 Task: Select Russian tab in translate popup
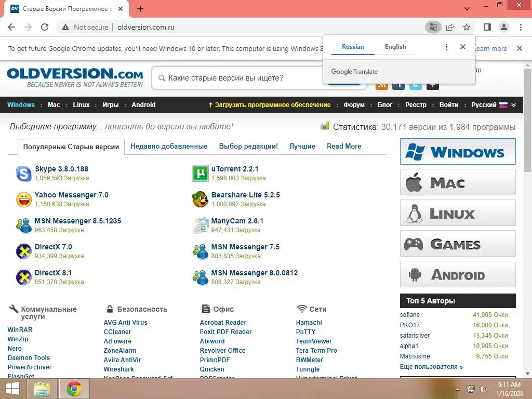tap(353, 47)
